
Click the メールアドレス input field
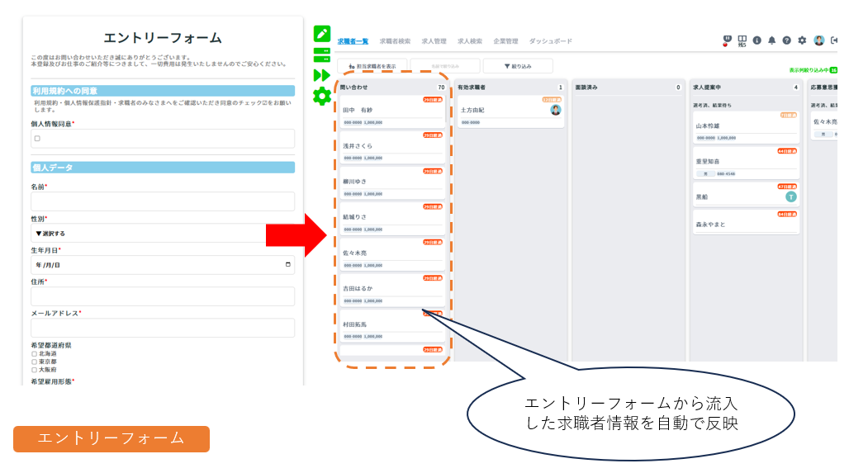[x=163, y=328]
